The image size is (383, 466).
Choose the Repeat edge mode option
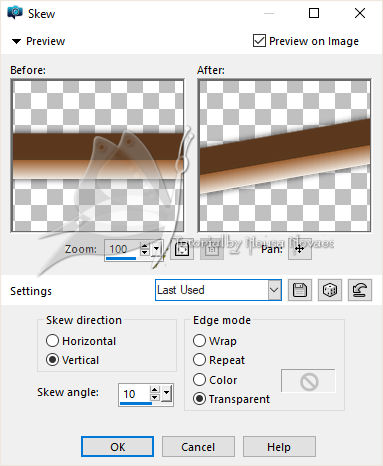coord(199,360)
